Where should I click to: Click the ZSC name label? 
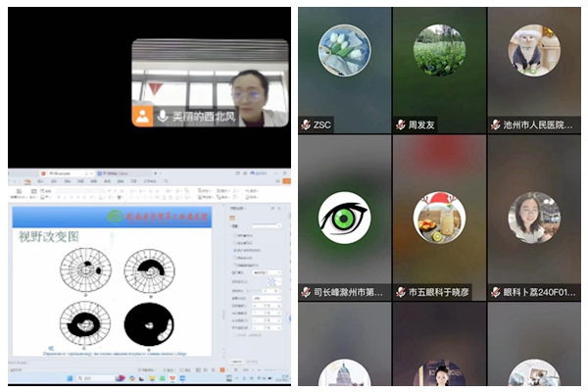coord(322,124)
